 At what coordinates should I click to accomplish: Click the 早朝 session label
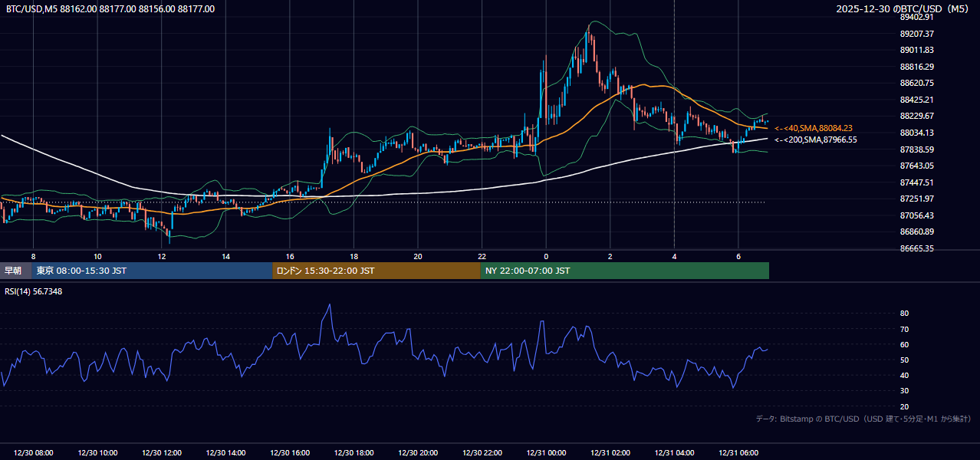[x=15, y=271]
